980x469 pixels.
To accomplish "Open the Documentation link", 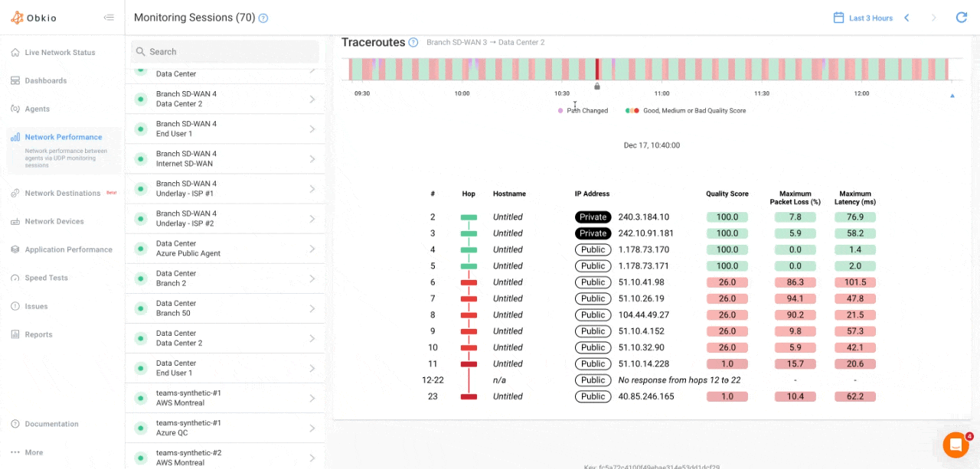I will coord(51,424).
